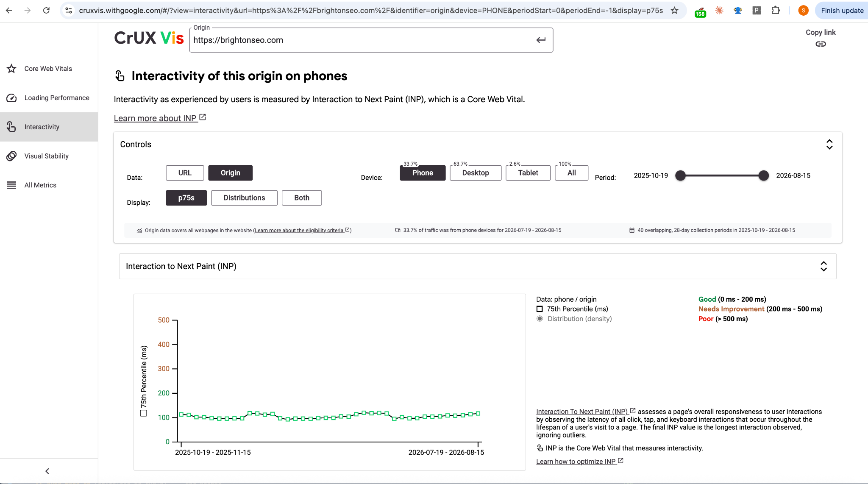Click the browser address bar URL

pos(371,10)
